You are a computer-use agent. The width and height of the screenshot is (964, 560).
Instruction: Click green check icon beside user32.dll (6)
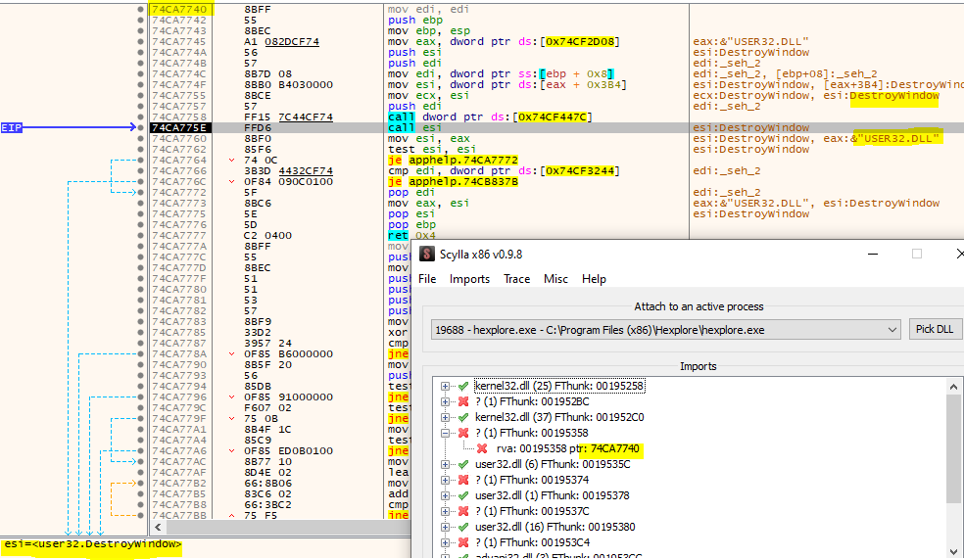pos(463,464)
